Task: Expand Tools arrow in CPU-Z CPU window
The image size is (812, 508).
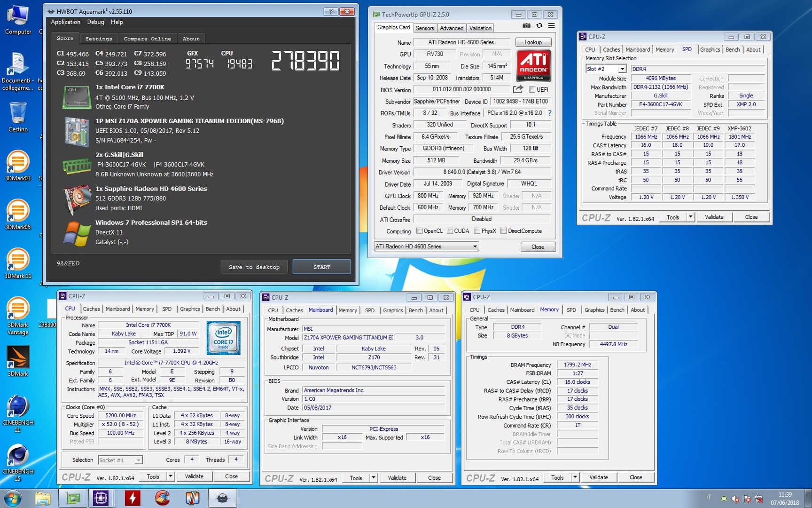Action: pyautogui.click(x=171, y=476)
